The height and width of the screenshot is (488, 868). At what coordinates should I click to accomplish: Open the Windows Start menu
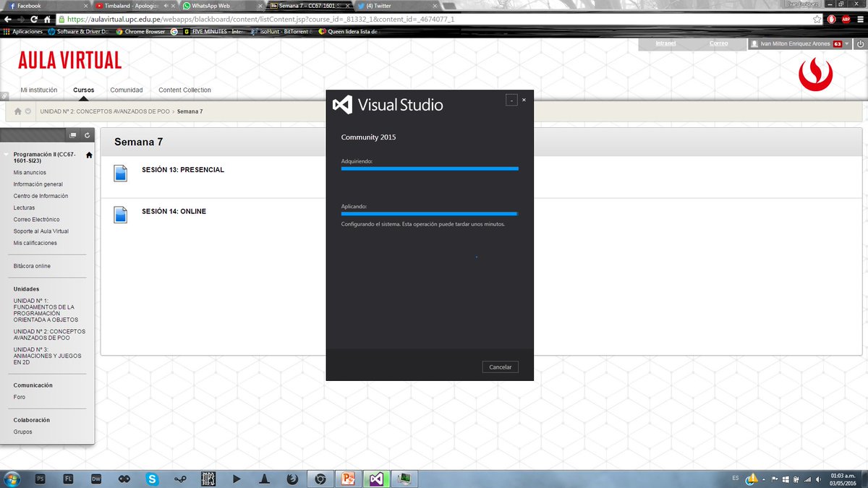click(12, 479)
